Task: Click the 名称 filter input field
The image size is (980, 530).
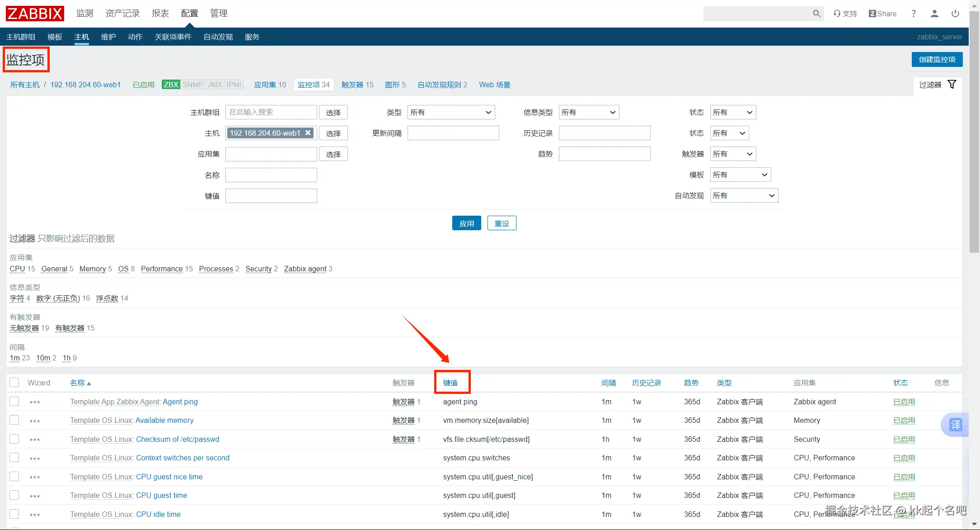Action: [271, 175]
